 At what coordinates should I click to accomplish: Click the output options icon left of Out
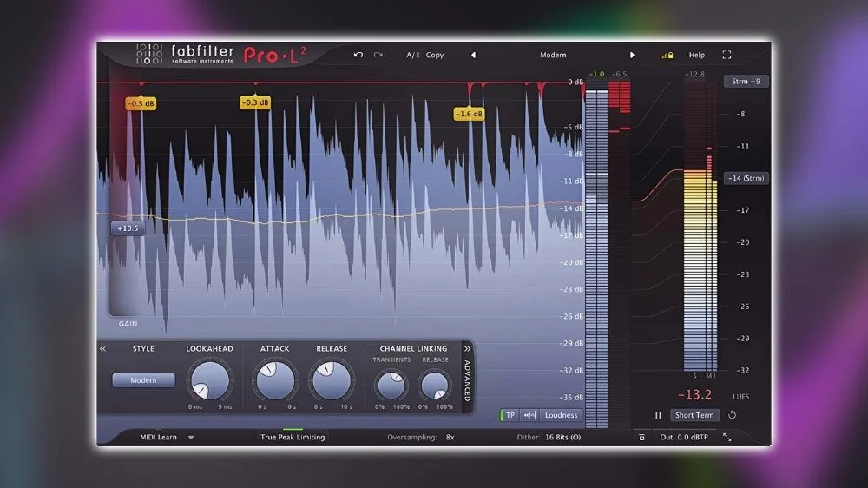point(641,438)
